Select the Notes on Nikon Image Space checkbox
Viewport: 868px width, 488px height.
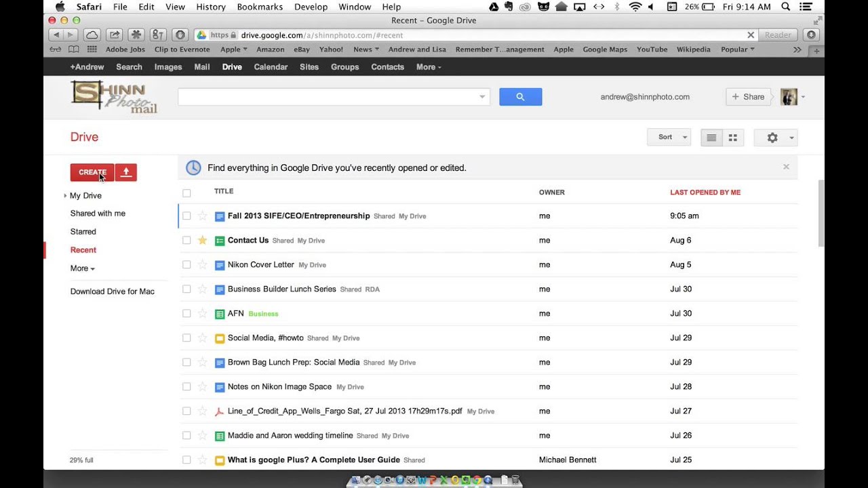click(x=186, y=387)
